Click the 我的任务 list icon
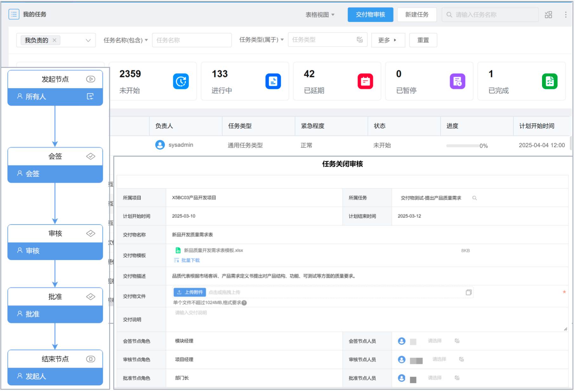The height and width of the screenshot is (392, 575). 14,15
